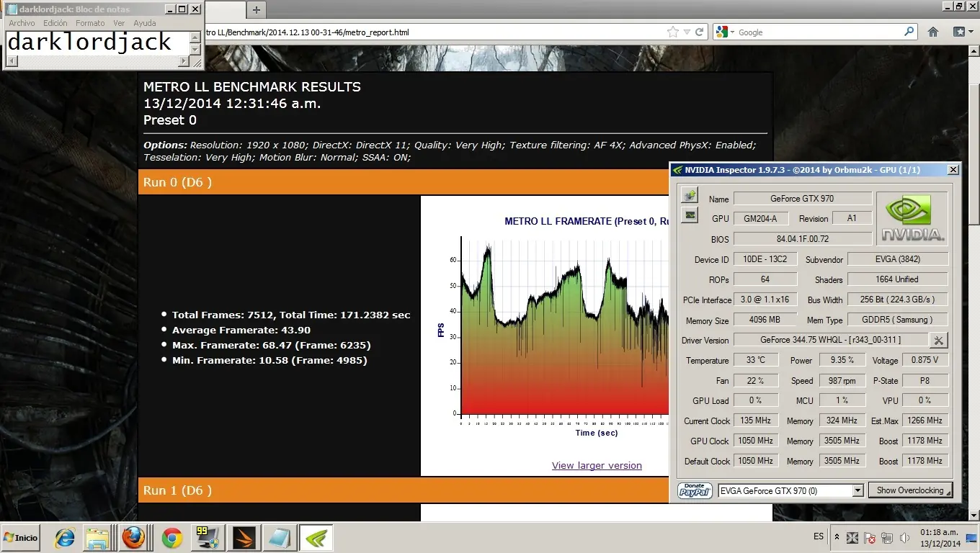
Task: Click the Donate PayPal button
Action: tap(695, 490)
